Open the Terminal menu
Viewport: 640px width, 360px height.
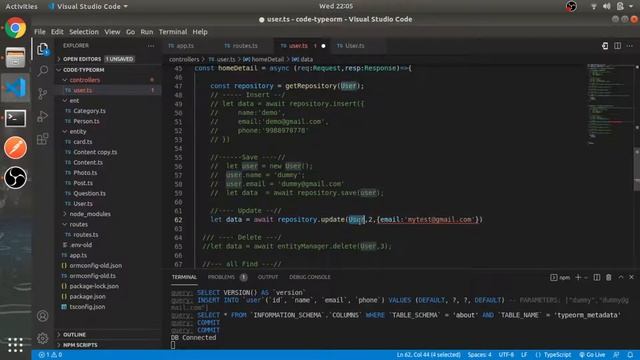(173, 32)
